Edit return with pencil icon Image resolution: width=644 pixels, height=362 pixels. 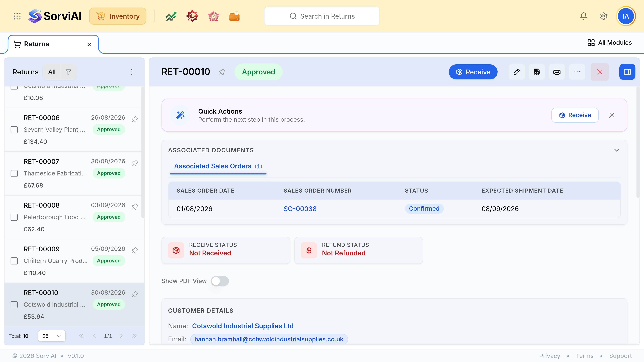click(517, 72)
